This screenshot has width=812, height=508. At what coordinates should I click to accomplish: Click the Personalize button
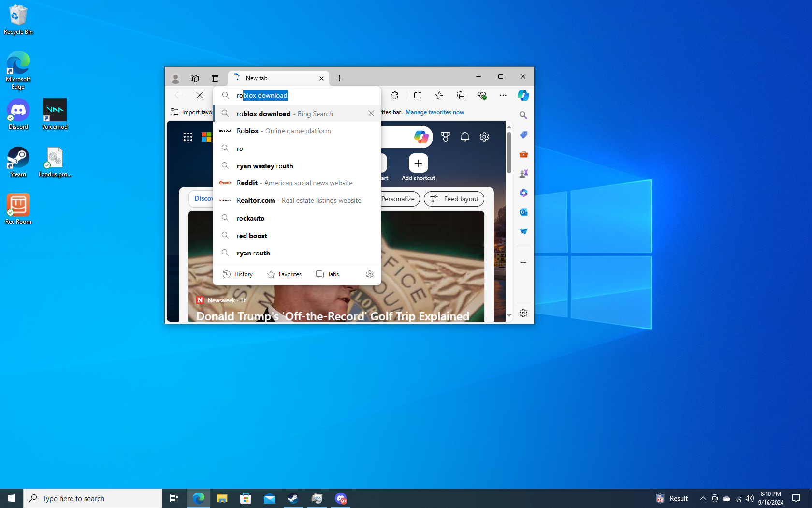tap(399, 199)
